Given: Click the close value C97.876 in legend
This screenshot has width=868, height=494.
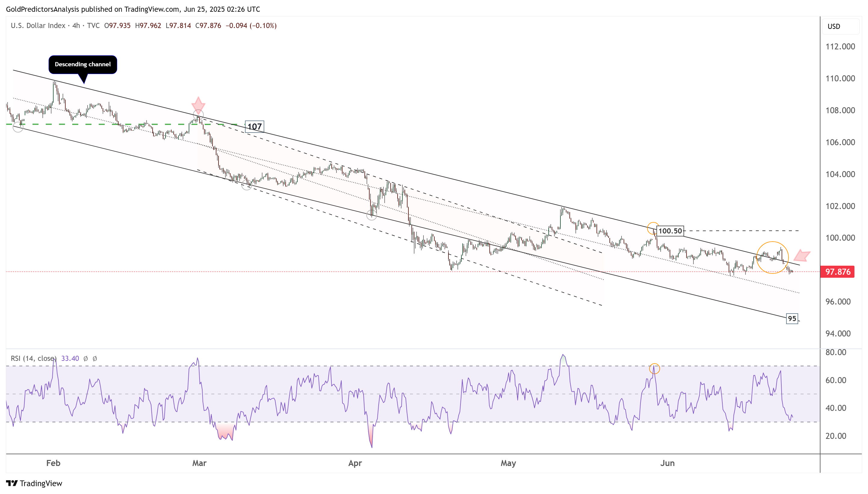Looking at the screenshot, I should click(208, 25).
